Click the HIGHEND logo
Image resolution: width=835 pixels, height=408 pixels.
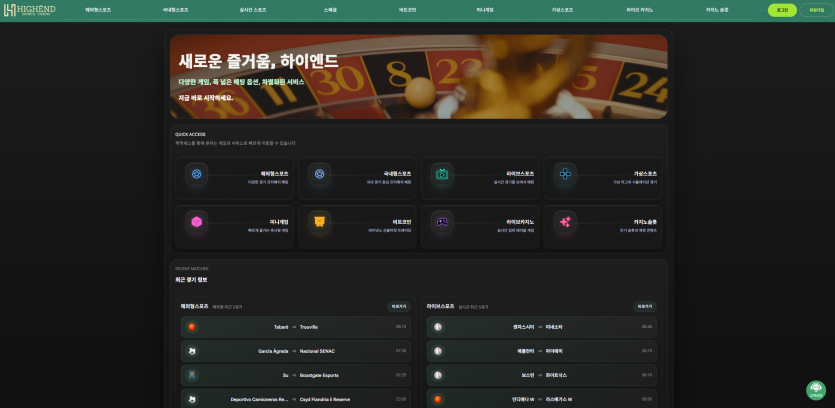(29, 10)
